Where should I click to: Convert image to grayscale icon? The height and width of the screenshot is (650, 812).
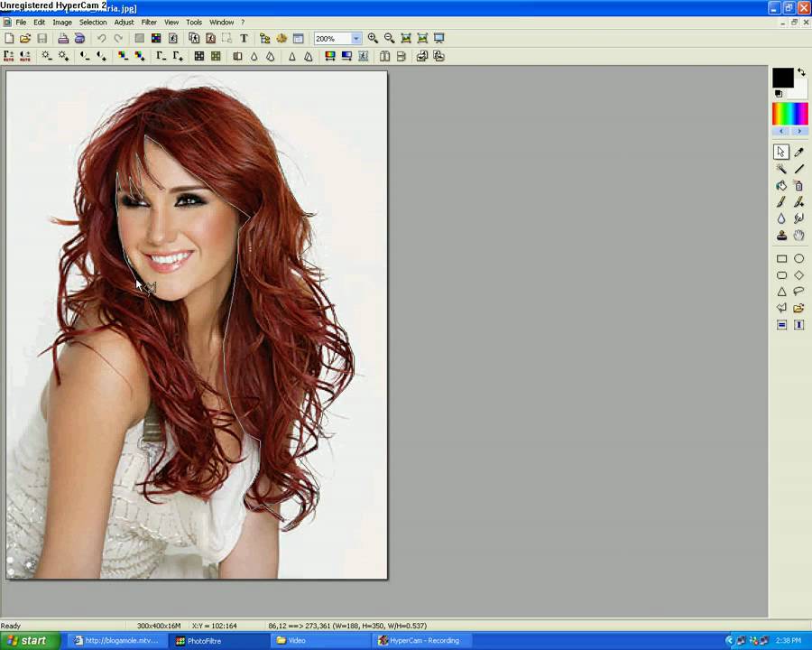click(x=198, y=56)
